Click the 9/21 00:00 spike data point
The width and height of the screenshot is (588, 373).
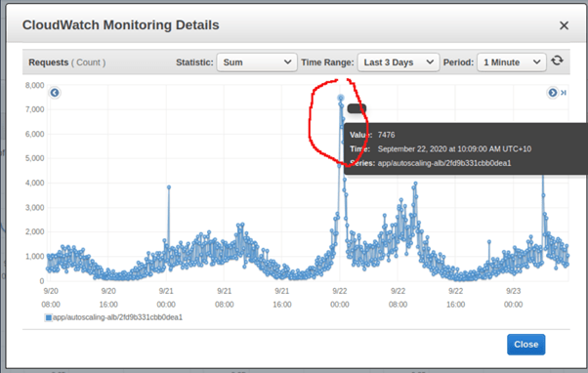point(169,187)
